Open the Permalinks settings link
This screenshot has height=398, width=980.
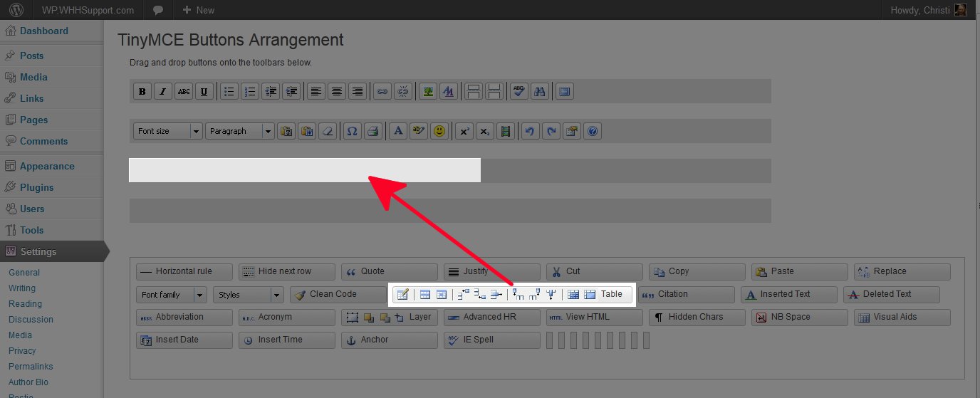click(31, 366)
